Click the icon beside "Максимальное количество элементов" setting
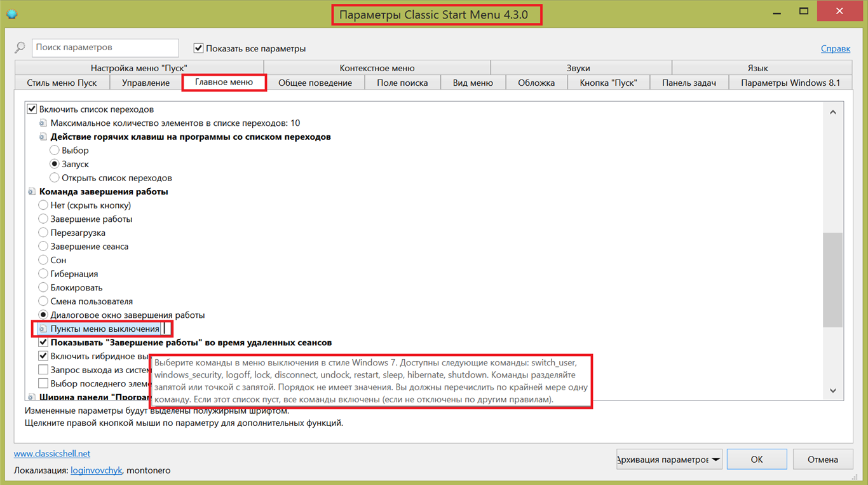868x485 pixels. click(x=43, y=123)
